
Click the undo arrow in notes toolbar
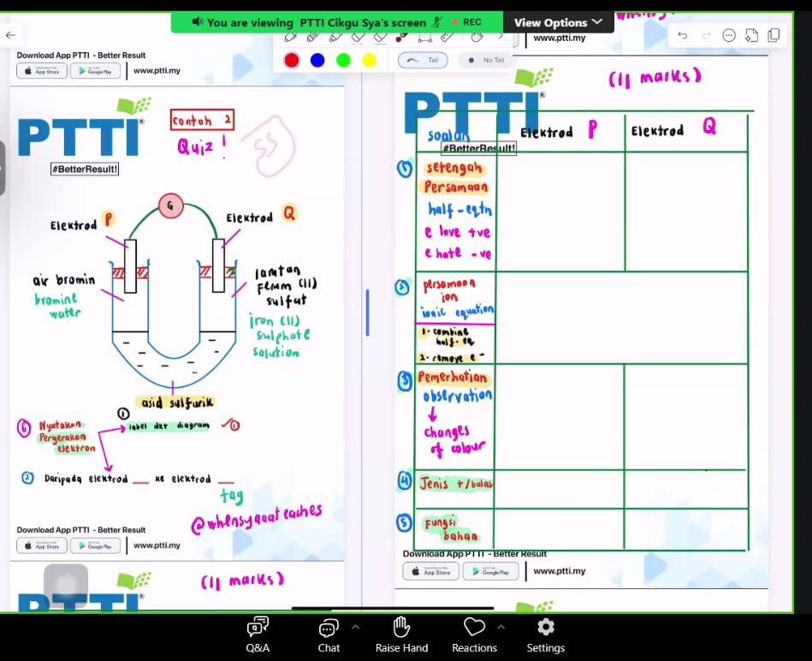(682, 35)
